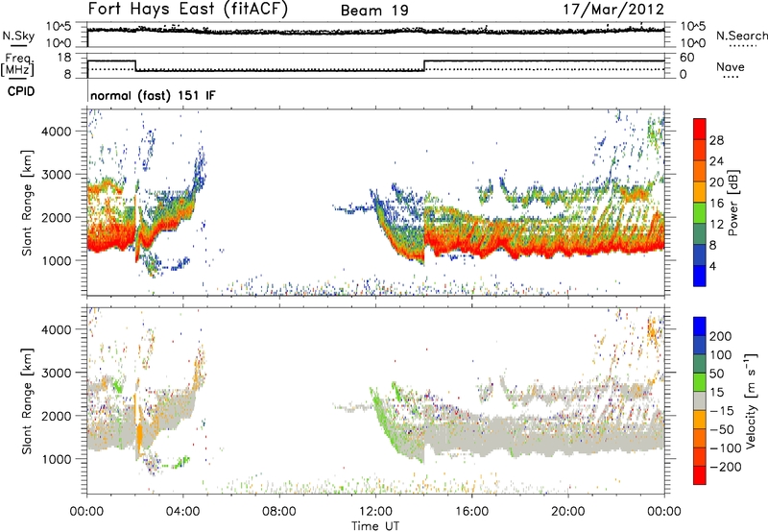Viewport: 768px width, 532px height.
Task: Click the "1000" range tick of power panel
Action: [x=56, y=260]
